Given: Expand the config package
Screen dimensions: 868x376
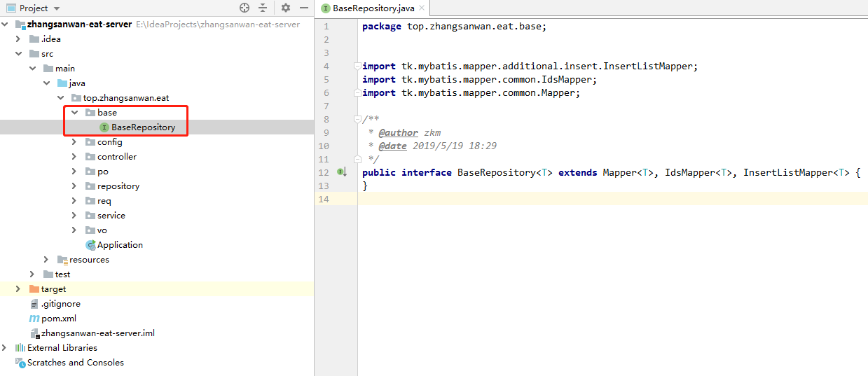Looking at the screenshot, I should (x=74, y=141).
